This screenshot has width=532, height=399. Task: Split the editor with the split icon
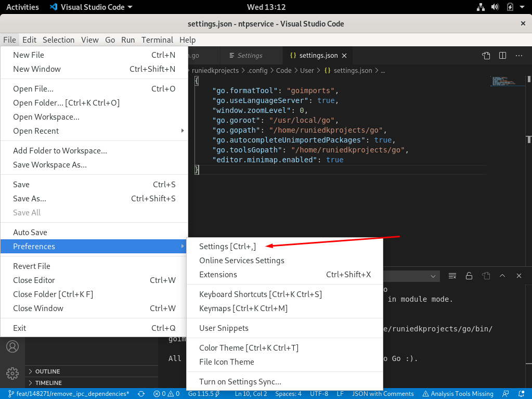pyautogui.click(x=502, y=56)
